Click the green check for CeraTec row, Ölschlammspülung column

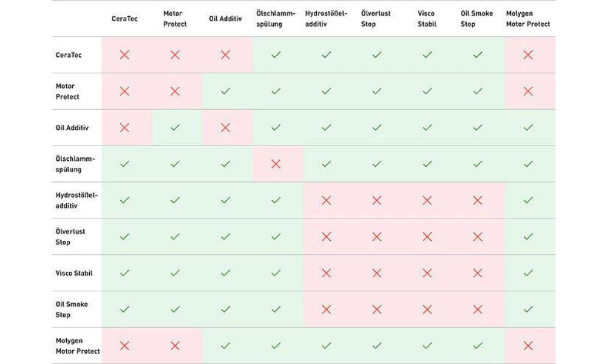coord(276,55)
